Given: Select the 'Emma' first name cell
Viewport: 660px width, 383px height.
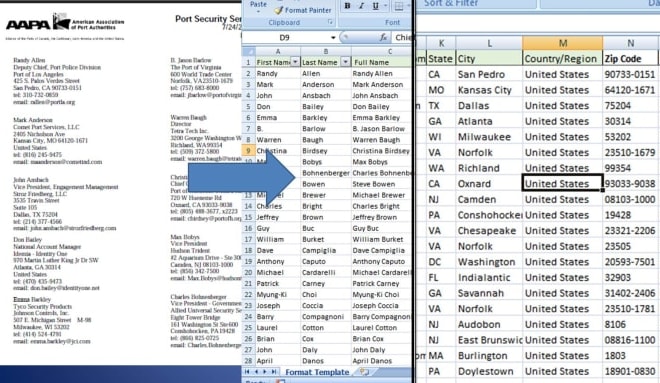Looking at the screenshot, I should coord(277,117).
